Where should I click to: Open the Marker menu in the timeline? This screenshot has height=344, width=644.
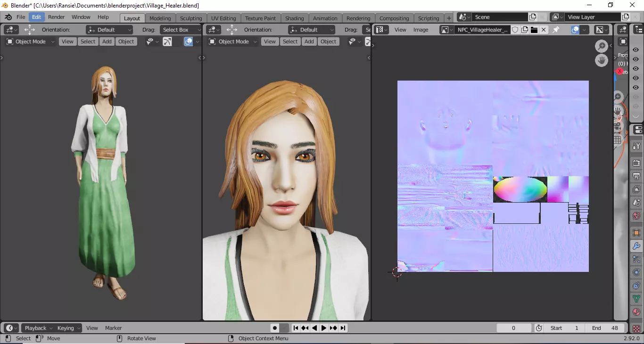tap(114, 328)
